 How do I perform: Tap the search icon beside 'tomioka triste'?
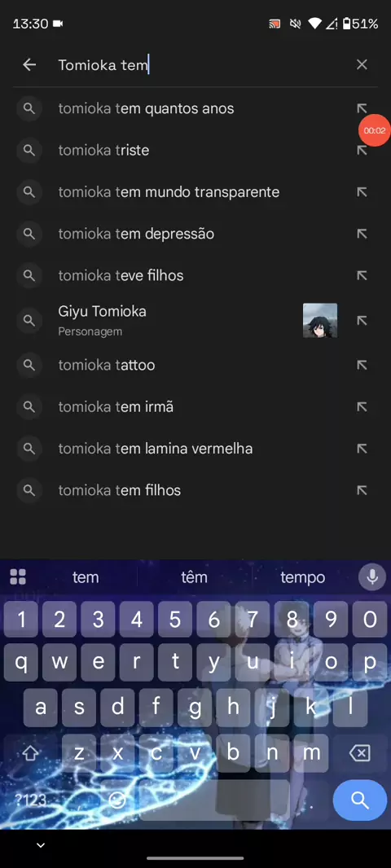coord(29,151)
